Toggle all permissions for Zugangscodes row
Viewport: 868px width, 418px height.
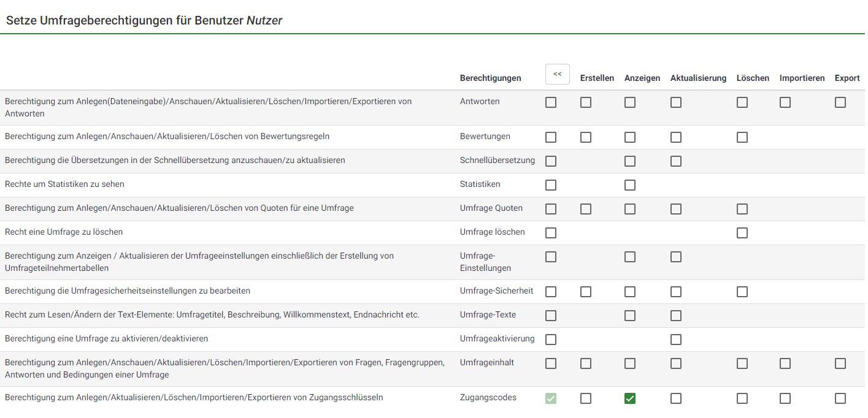click(551, 398)
